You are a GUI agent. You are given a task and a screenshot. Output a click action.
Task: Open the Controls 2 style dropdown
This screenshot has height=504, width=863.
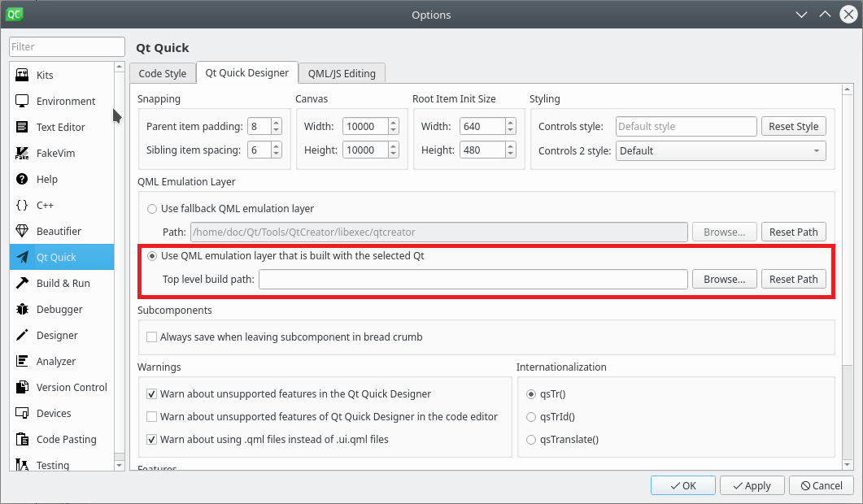pyautogui.click(x=720, y=150)
